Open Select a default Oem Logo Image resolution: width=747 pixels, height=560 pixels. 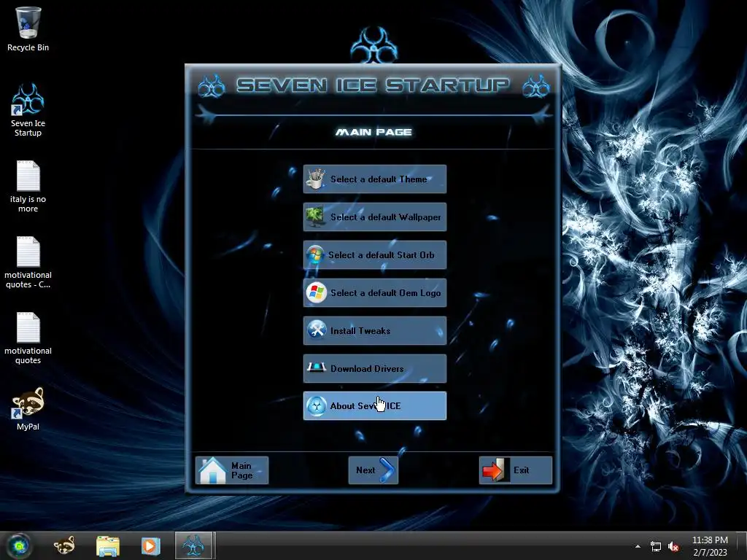point(374,293)
